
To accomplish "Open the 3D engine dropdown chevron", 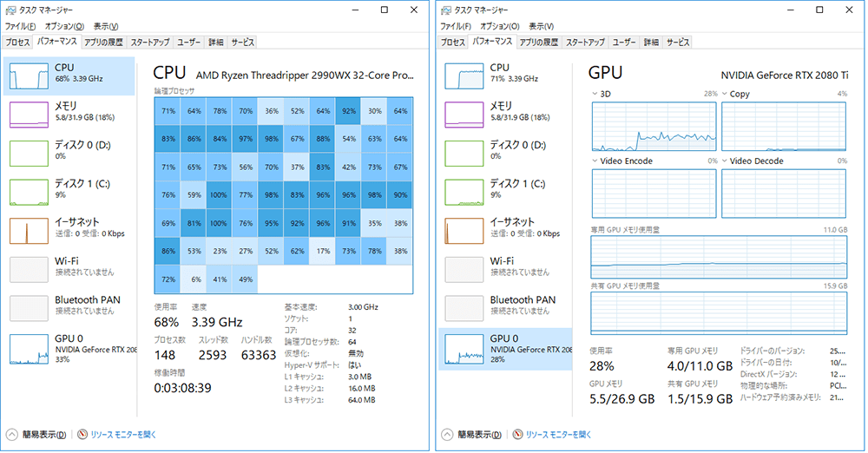I will tap(595, 94).
